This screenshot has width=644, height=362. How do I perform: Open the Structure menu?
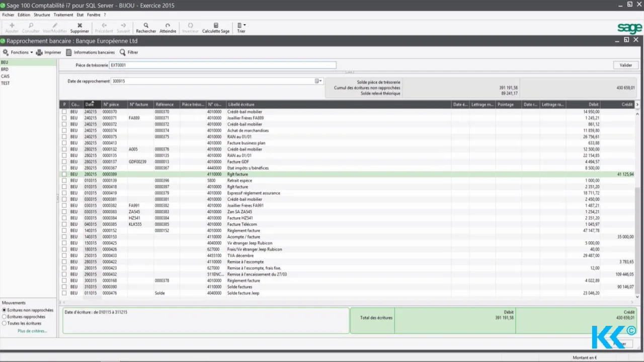(42, 15)
